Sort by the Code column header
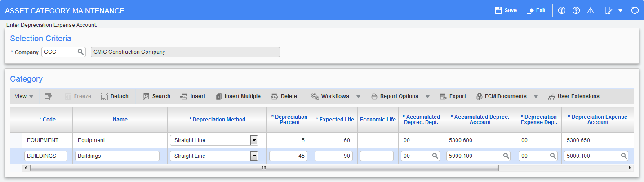Image resolution: width=644 pixels, height=182 pixels. pos(47,120)
